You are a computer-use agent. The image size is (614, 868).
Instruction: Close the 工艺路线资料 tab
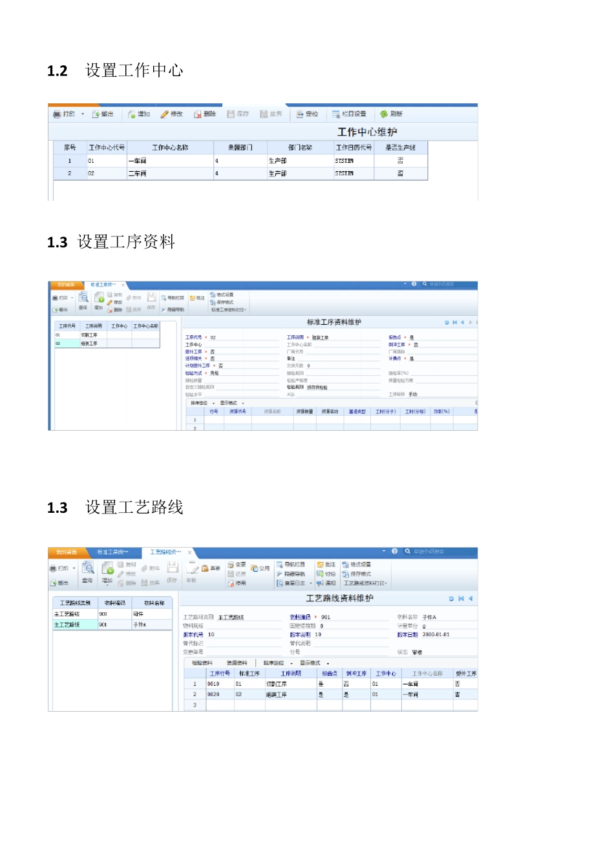pos(190,552)
